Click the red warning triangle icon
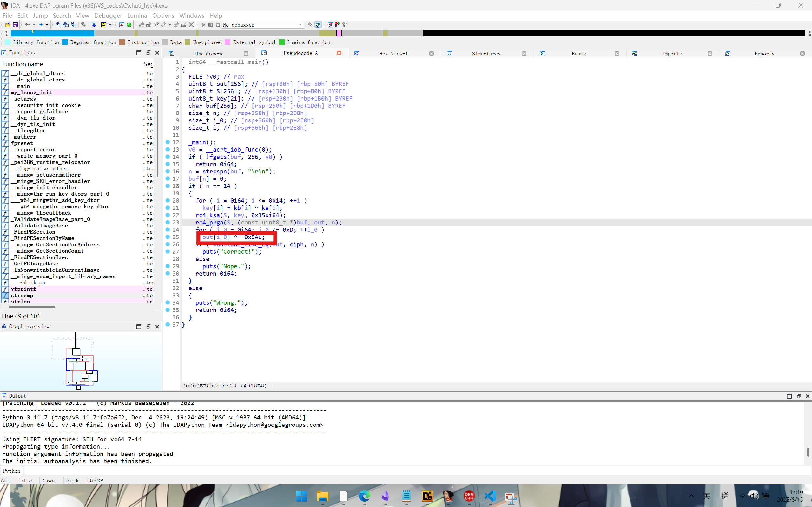This screenshot has width=812, height=507. pos(122,25)
